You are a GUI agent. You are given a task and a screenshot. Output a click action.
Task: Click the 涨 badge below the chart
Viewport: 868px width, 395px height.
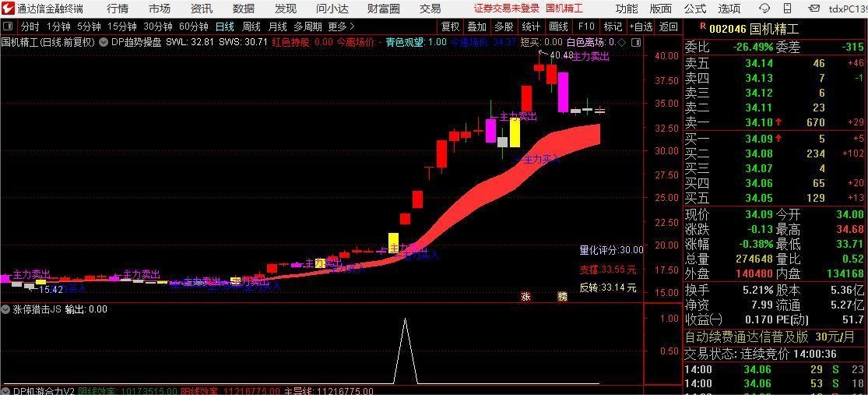click(x=525, y=296)
